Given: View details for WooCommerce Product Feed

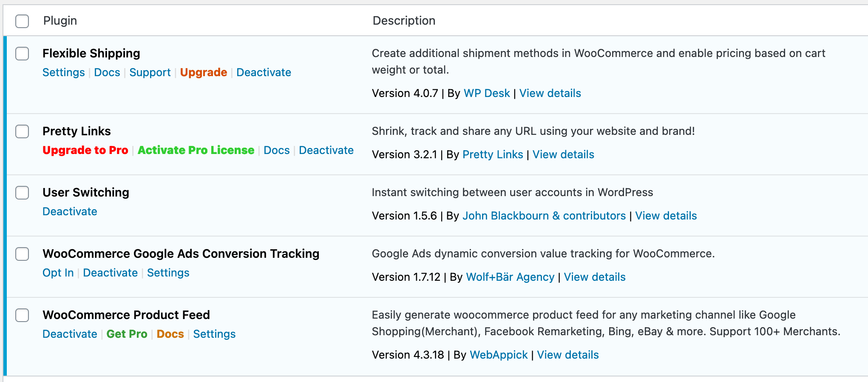Looking at the screenshot, I should (x=568, y=355).
